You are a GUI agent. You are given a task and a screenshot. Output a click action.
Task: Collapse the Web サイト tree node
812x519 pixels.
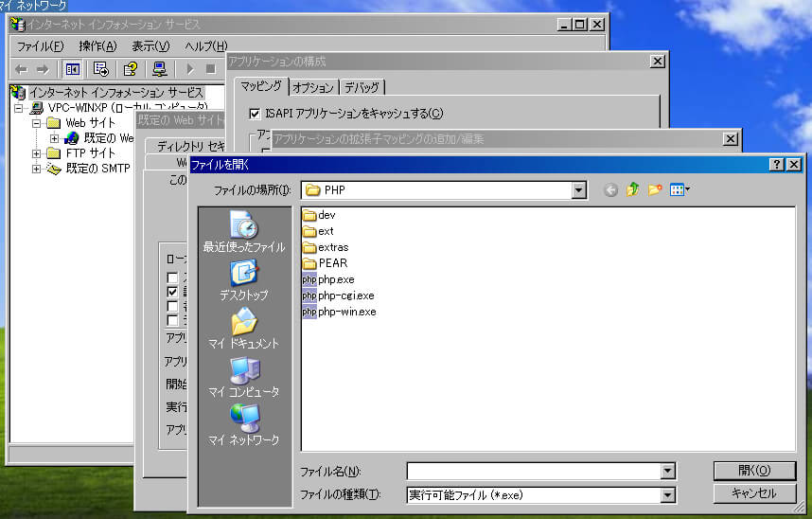[x=37, y=123]
